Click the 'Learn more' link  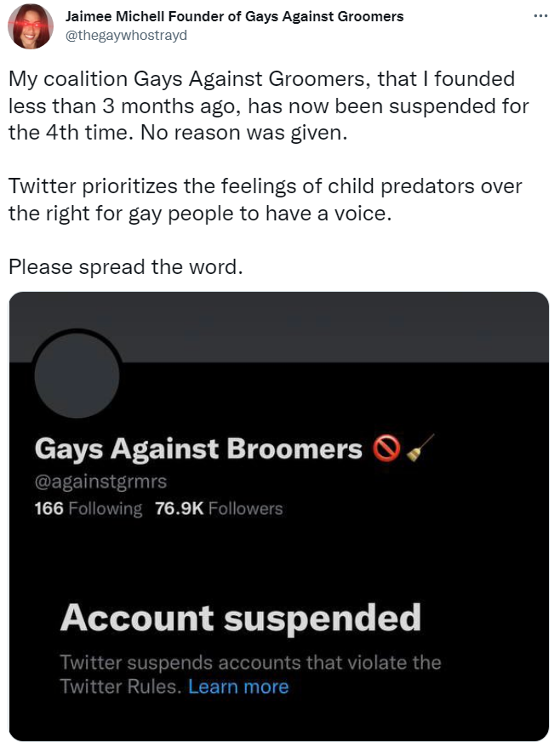coord(238,687)
